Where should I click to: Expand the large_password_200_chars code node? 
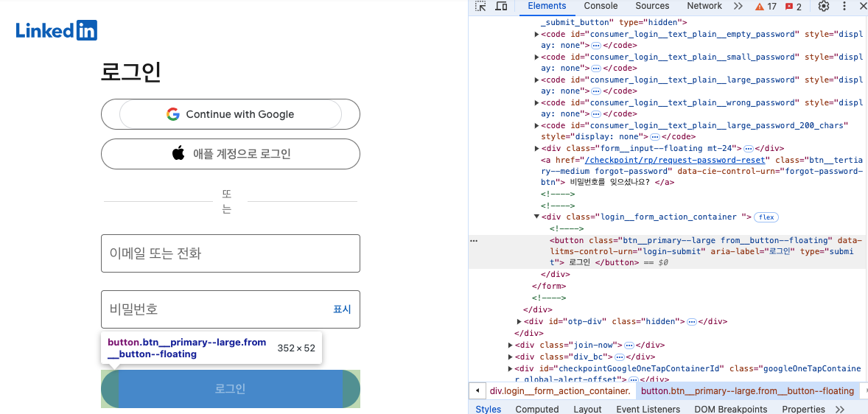[x=536, y=126]
